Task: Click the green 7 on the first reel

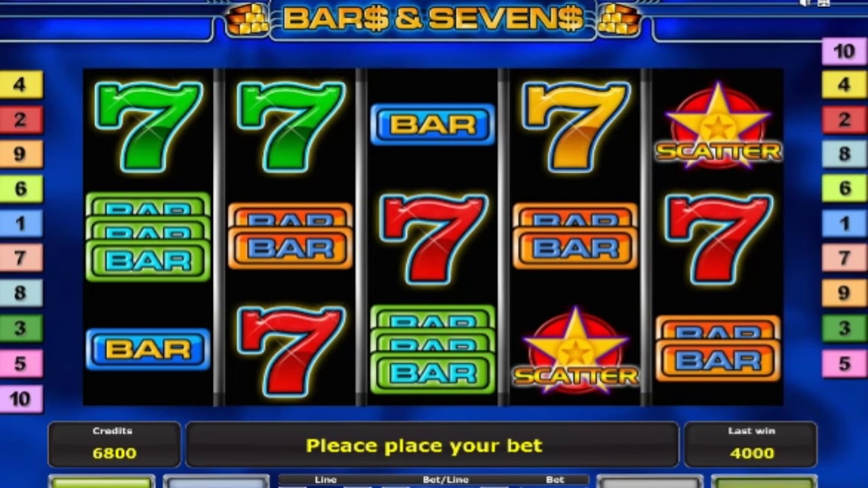Action: click(x=148, y=127)
